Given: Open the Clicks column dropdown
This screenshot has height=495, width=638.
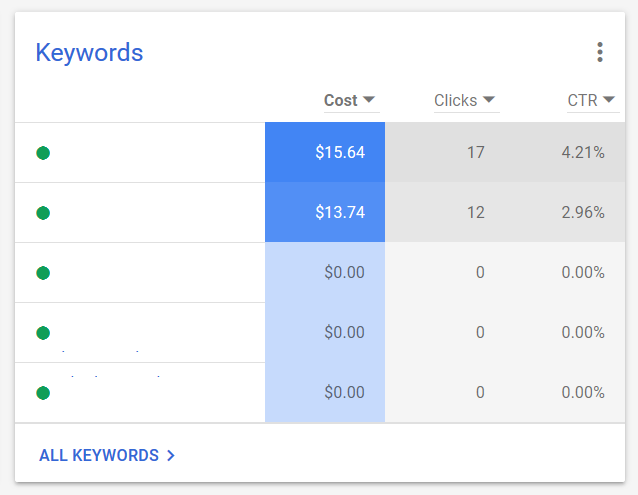Looking at the screenshot, I should [x=465, y=100].
